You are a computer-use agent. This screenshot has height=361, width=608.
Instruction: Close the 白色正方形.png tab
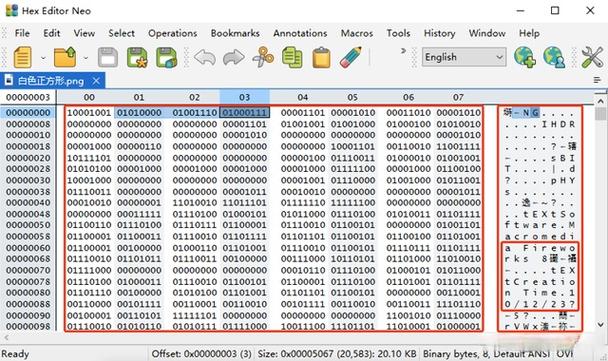pos(96,81)
